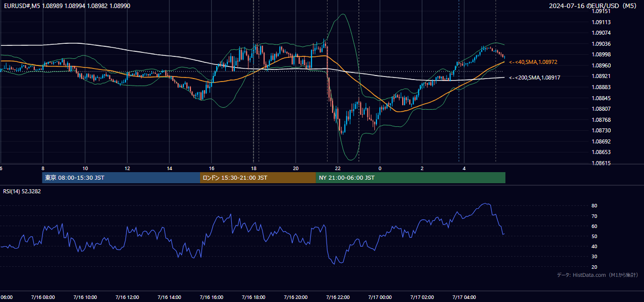
Task: Click price level 1.08960 on the axis
Action: [x=601, y=65]
